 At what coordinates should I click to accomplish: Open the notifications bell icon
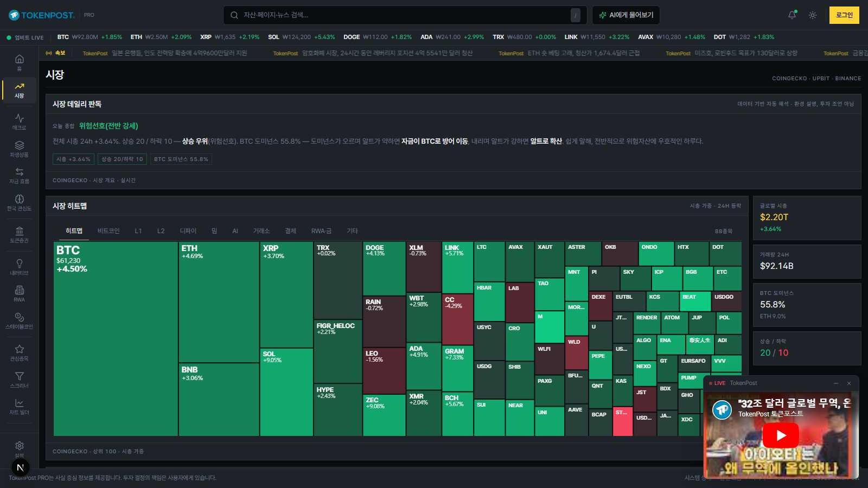(792, 15)
